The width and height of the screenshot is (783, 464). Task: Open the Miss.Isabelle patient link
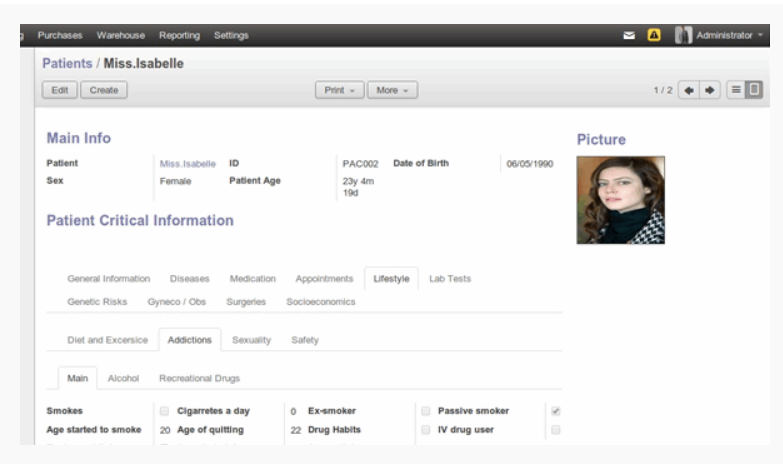[188, 164]
